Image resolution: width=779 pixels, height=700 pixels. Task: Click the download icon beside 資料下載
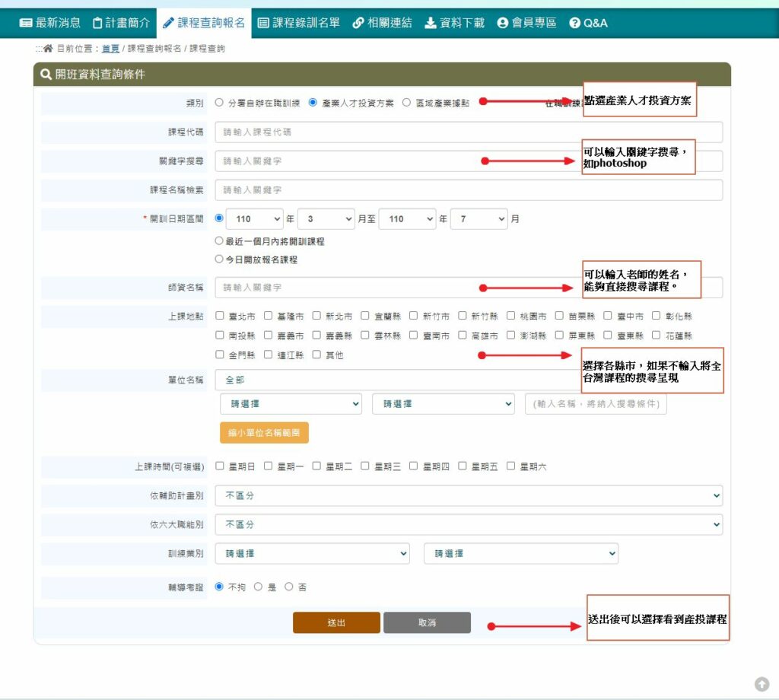pyautogui.click(x=431, y=23)
